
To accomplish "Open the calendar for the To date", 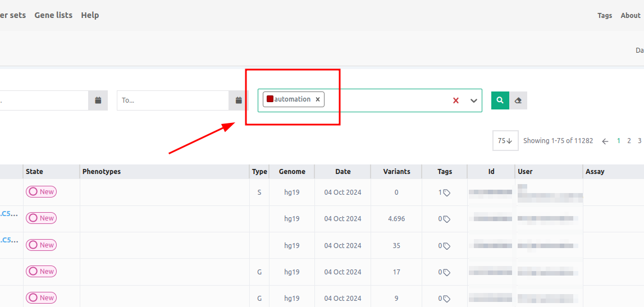I will tap(239, 100).
